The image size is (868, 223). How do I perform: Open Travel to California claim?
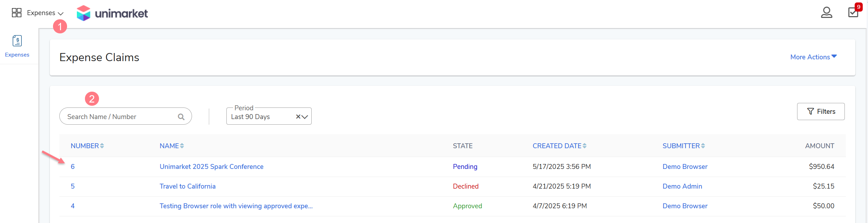point(187,186)
